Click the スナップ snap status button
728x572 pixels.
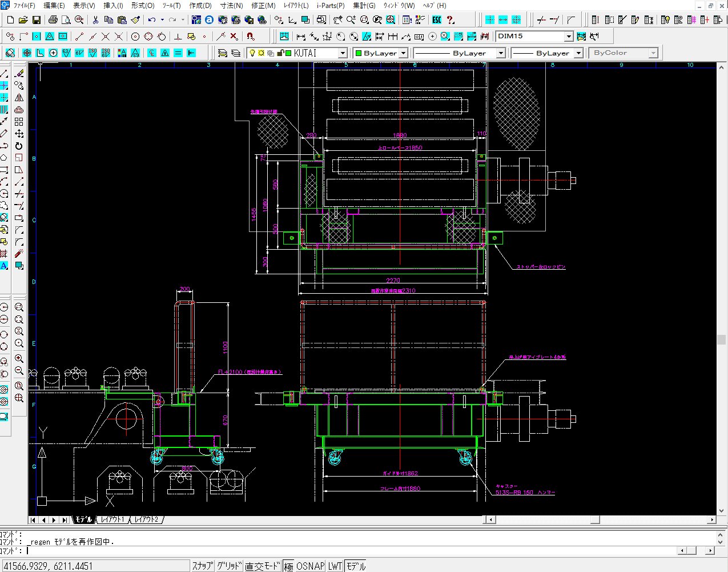coord(202,566)
